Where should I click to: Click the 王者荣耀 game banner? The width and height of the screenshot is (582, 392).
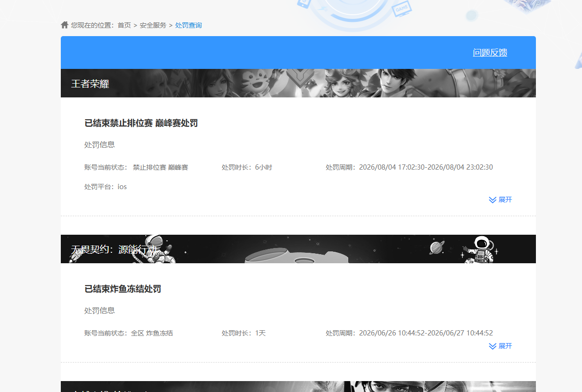coord(298,83)
